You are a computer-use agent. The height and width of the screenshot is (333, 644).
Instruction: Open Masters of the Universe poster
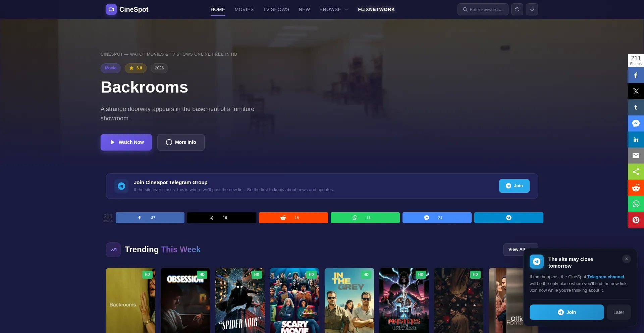coord(404,300)
